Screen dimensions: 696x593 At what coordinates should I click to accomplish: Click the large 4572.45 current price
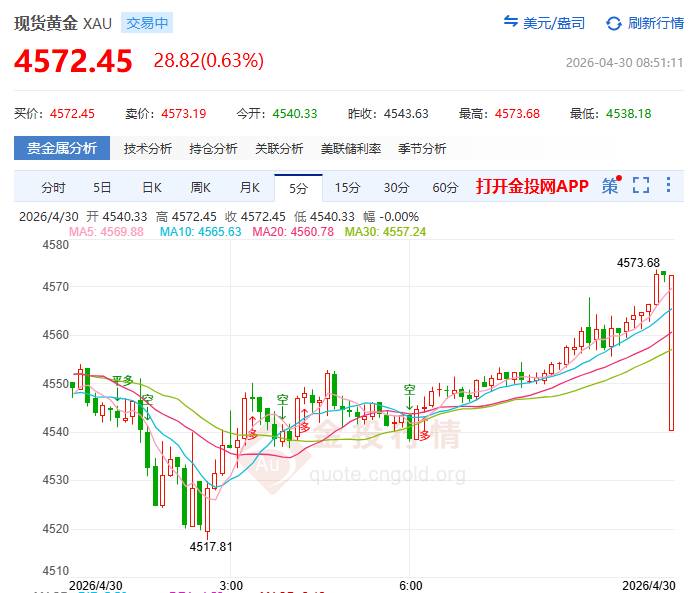(x=73, y=61)
